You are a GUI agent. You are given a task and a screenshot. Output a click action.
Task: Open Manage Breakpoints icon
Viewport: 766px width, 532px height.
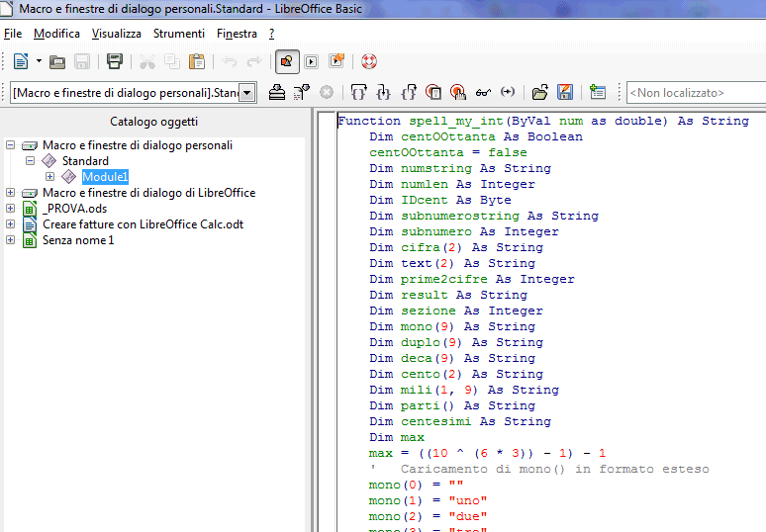pos(458,92)
